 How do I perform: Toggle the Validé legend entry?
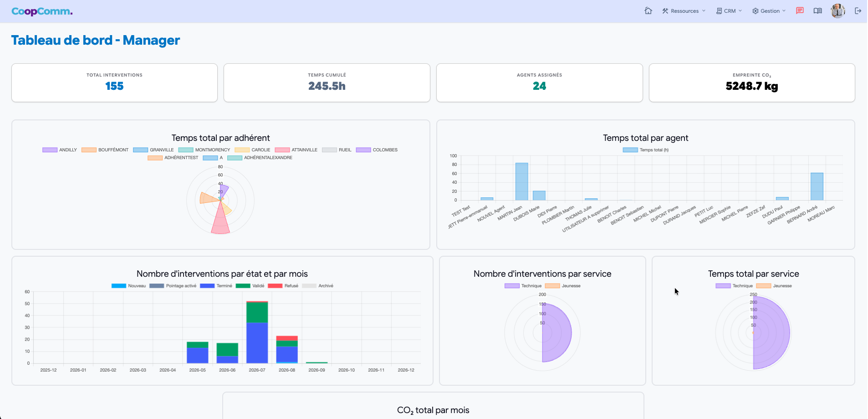(250, 286)
